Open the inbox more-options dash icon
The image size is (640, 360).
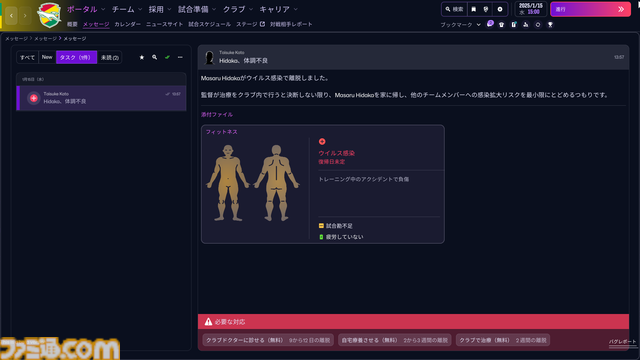[x=180, y=58]
